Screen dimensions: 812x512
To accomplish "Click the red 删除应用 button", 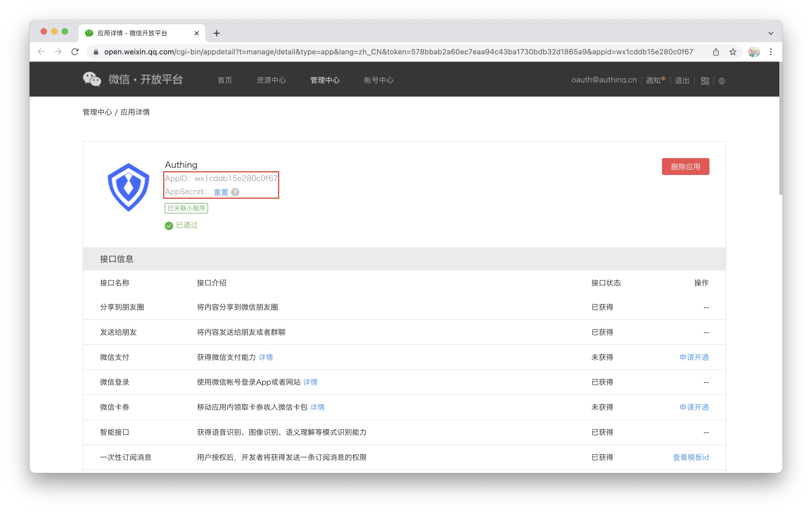I will point(685,166).
